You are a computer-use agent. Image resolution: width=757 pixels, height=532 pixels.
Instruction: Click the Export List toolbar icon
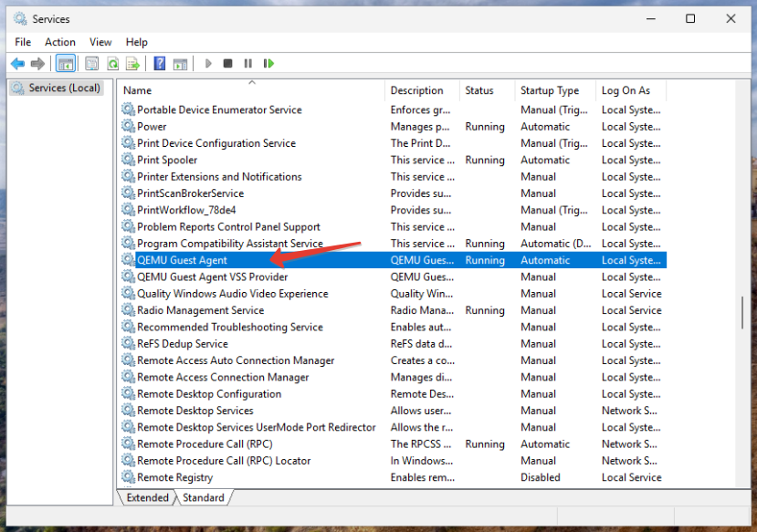click(132, 63)
